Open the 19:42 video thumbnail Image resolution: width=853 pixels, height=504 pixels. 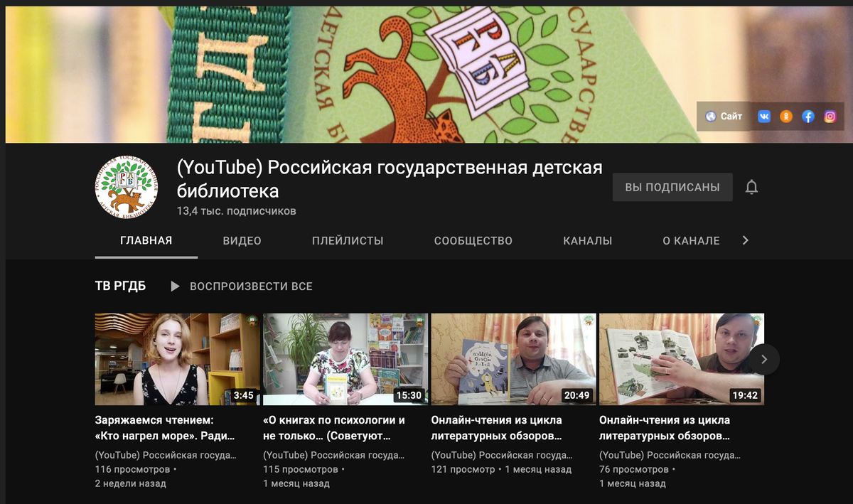click(x=682, y=359)
